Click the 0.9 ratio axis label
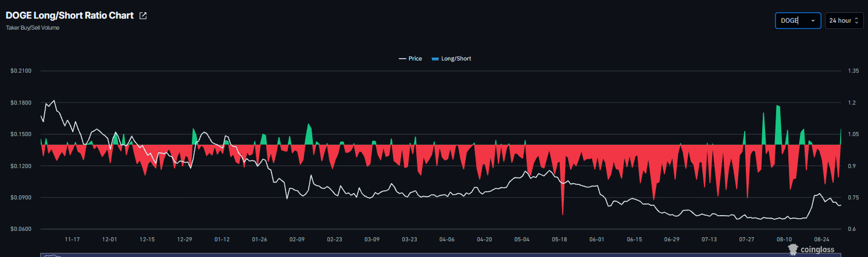The height and width of the screenshot is (257, 868). (852, 166)
